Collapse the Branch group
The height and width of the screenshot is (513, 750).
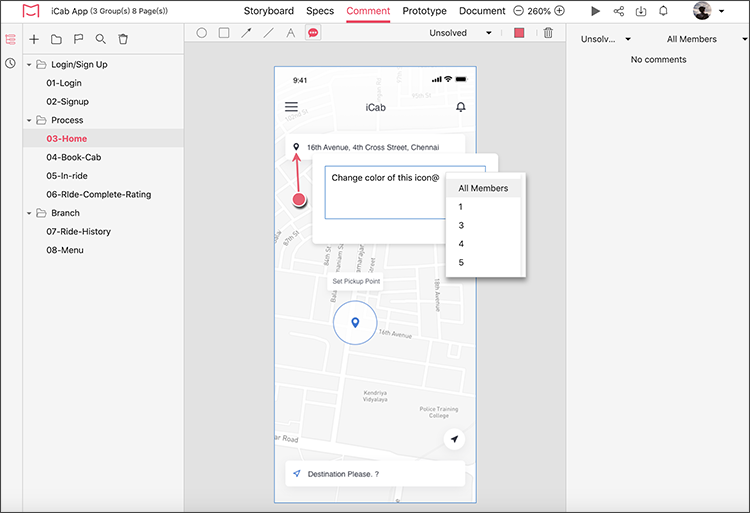(29, 213)
